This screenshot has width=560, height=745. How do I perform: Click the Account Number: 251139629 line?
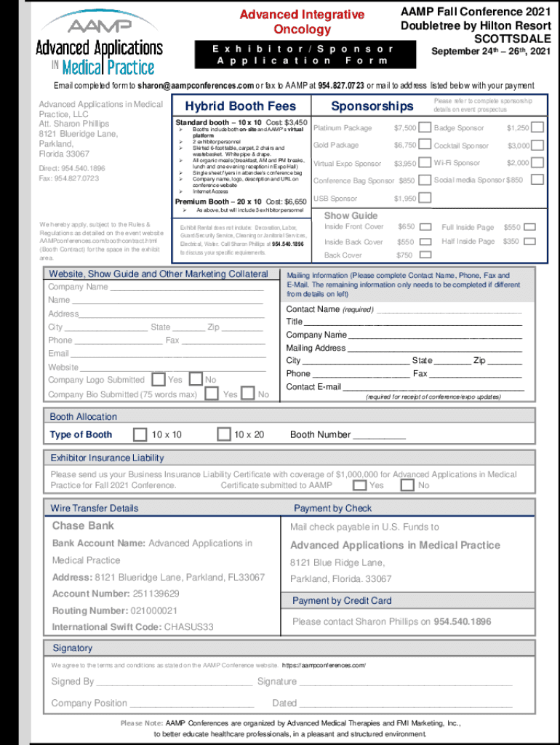click(116, 594)
